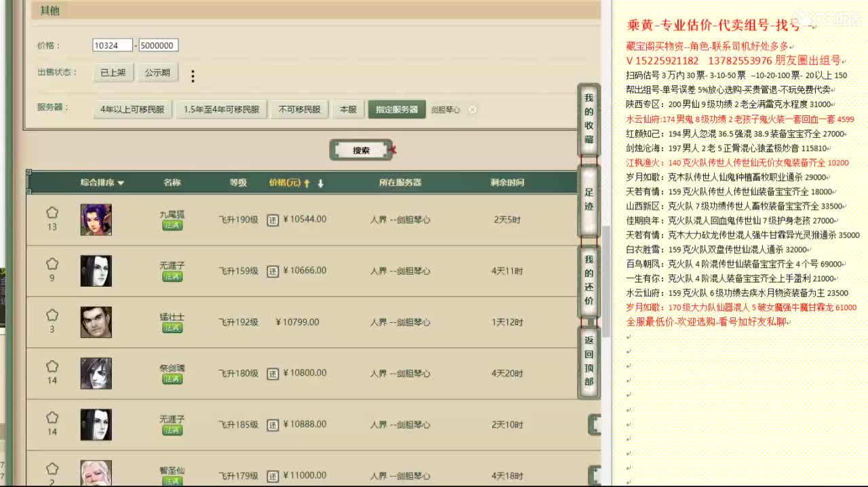
Task: Click 名称 column header
Action: coord(172,182)
